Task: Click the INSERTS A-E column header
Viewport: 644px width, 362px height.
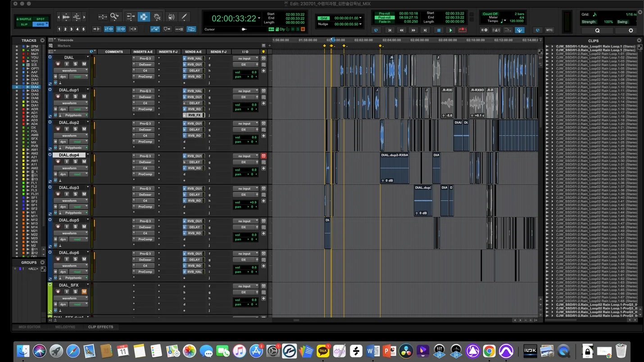Action: pyautogui.click(x=144, y=52)
